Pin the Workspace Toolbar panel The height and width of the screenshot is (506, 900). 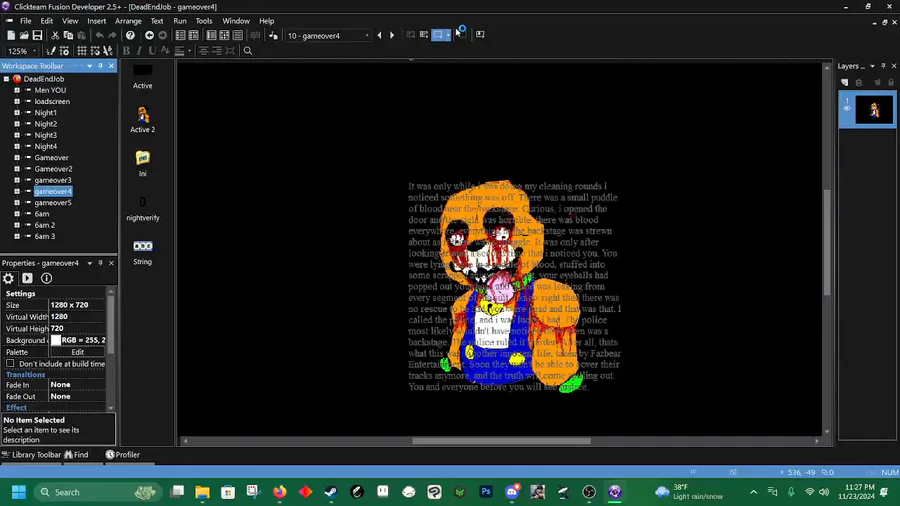(x=100, y=66)
